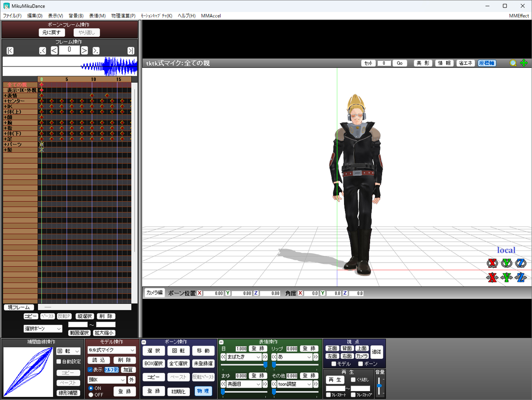Enable 自動設定 checkbox in interpolation panel
This screenshot has width=532, height=400.
point(59,361)
